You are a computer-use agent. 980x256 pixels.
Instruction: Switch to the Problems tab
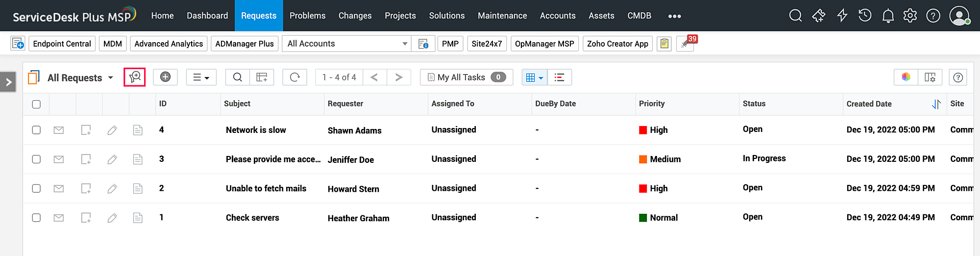(x=307, y=16)
